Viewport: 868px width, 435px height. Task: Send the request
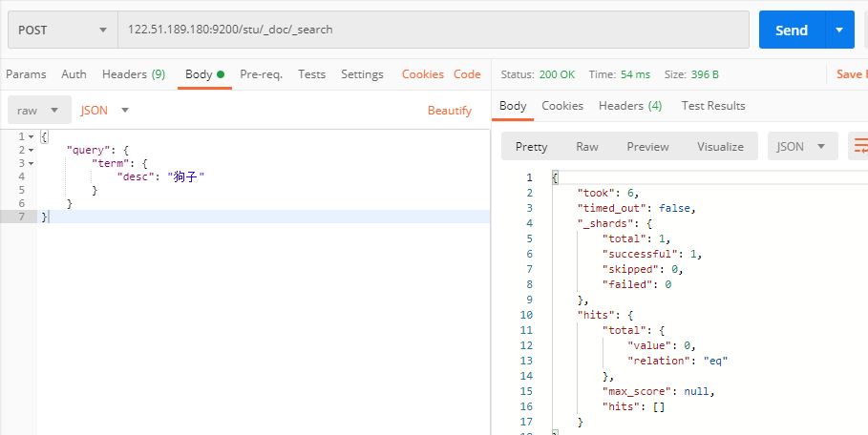pyautogui.click(x=792, y=30)
